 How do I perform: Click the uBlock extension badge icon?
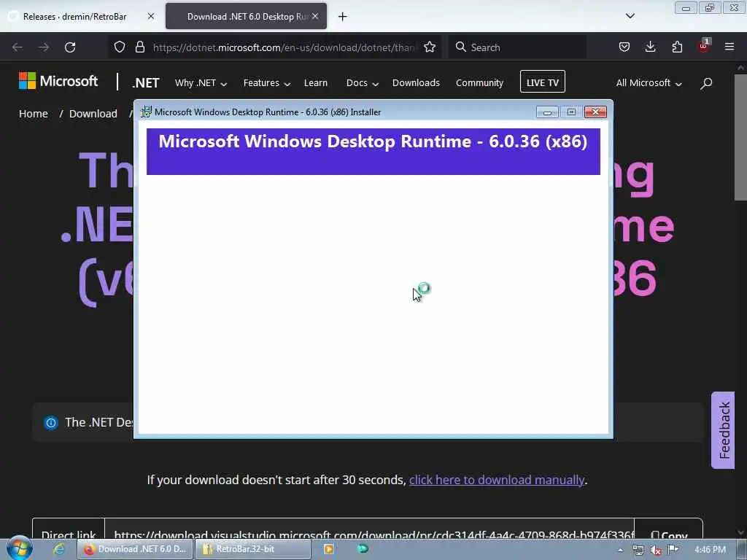(704, 46)
